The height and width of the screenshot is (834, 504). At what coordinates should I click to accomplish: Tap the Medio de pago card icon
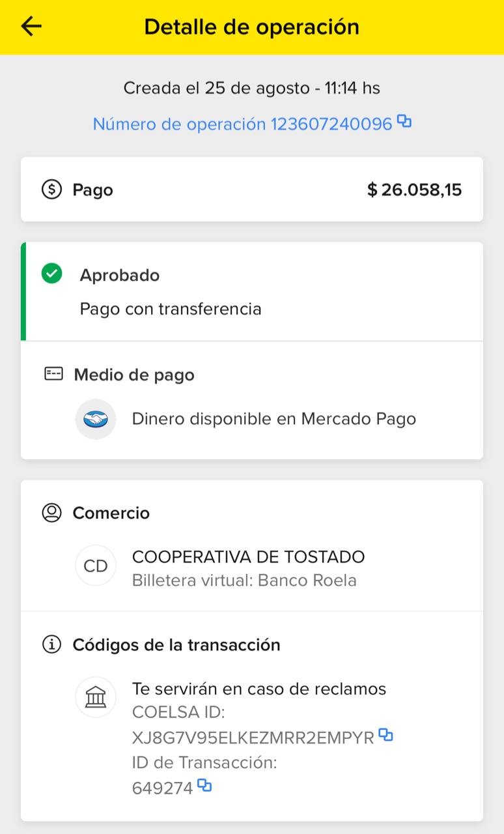point(53,375)
